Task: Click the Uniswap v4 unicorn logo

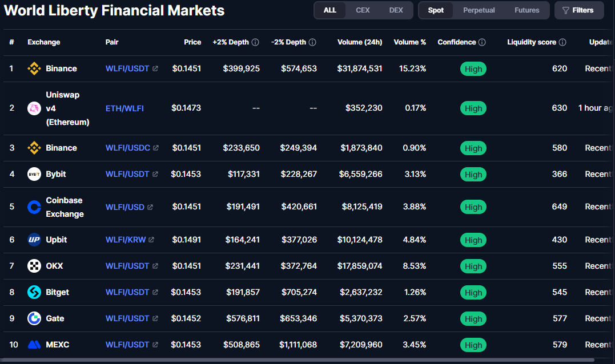Action: 34,108
